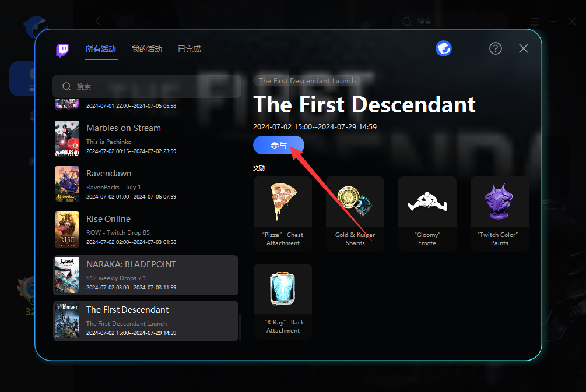Click the blue 参与 button
The image size is (586, 392).
279,145
